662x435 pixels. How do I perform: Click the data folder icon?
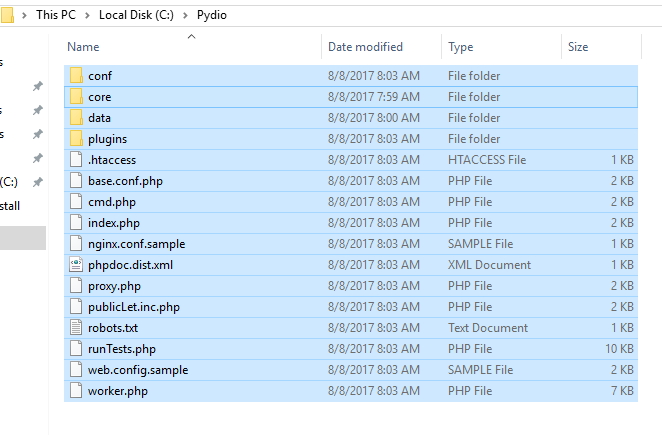point(76,118)
